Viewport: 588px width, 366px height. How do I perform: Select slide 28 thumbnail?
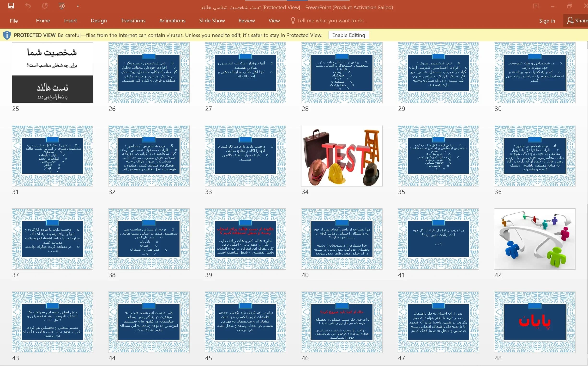coord(342,73)
